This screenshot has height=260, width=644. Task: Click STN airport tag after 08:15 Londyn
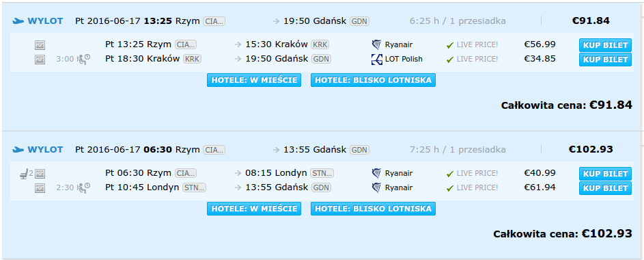pyautogui.click(x=322, y=173)
